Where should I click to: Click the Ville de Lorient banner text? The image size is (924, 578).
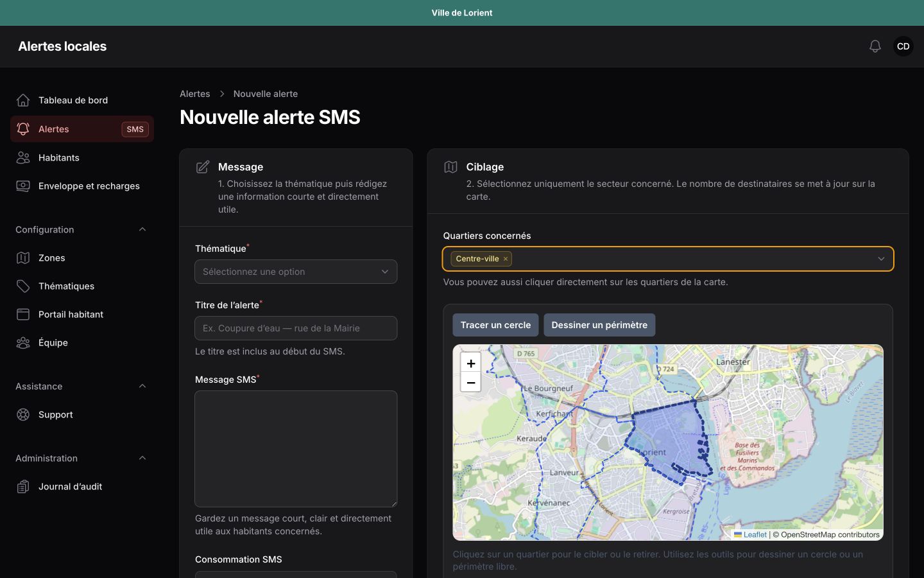(x=462, y=13)
